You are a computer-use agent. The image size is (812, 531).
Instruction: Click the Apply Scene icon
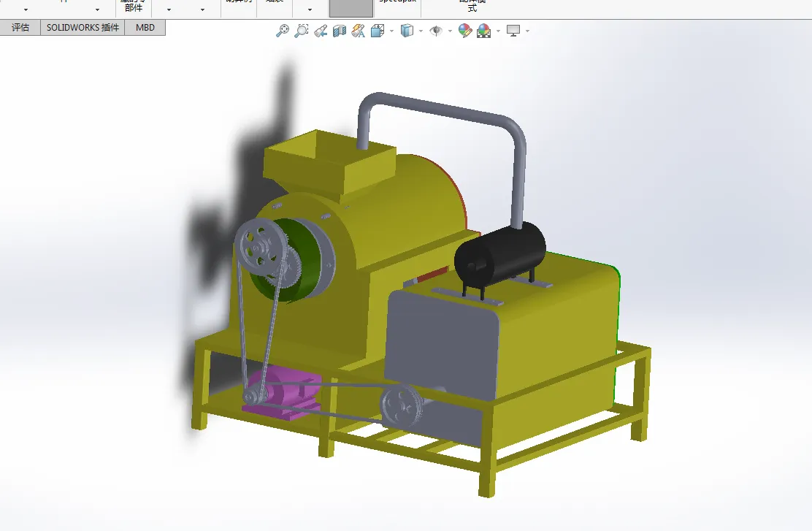[484, 31]
